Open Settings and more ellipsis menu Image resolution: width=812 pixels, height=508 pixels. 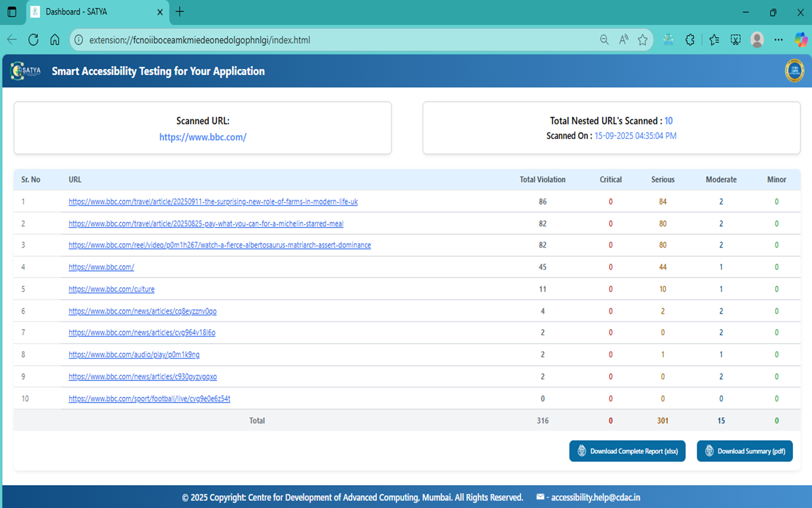(x=778, y=40)
